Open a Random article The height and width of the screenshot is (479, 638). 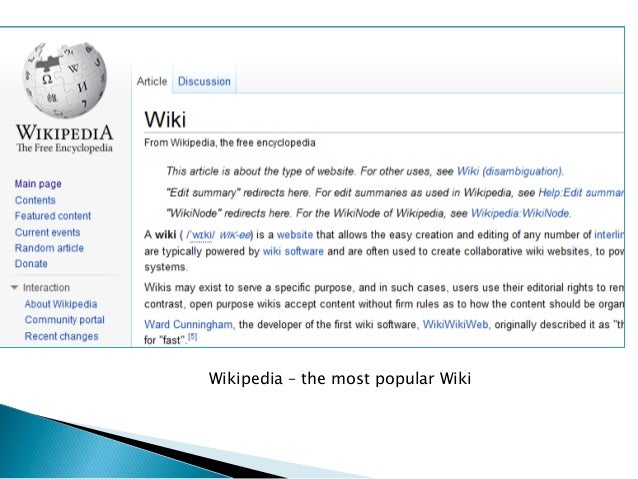(x=49, y=248)
